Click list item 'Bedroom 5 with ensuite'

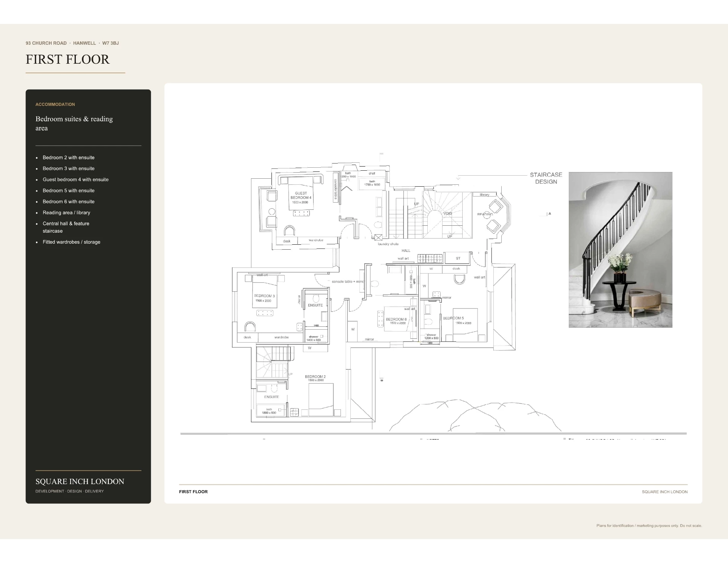69,190
